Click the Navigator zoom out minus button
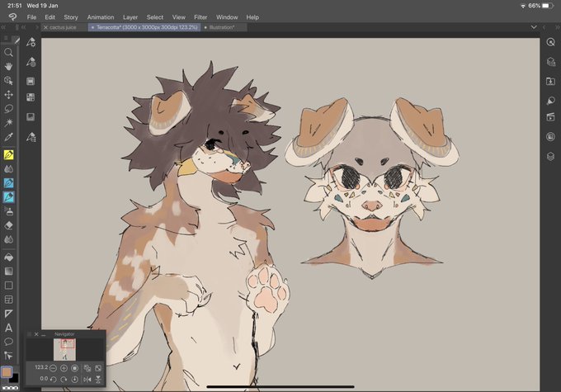This screenshot has height=392, width=561. click(x=53, y=368)
